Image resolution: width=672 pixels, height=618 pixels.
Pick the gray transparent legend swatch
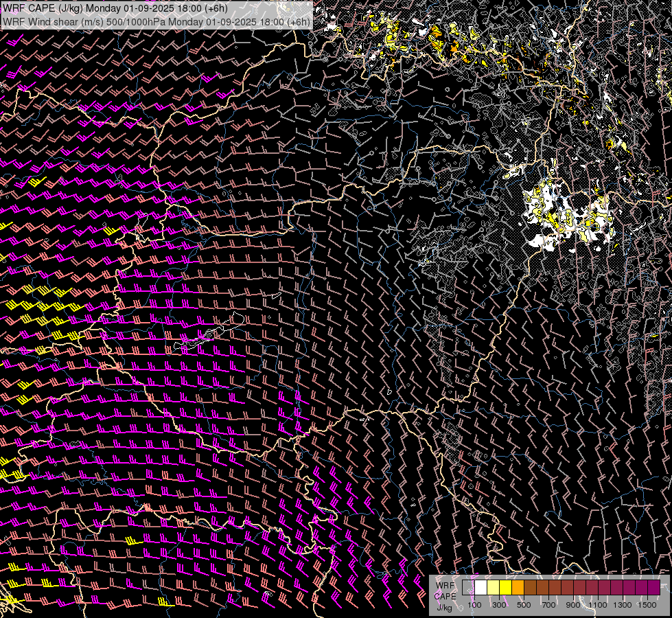pos(468,587)
